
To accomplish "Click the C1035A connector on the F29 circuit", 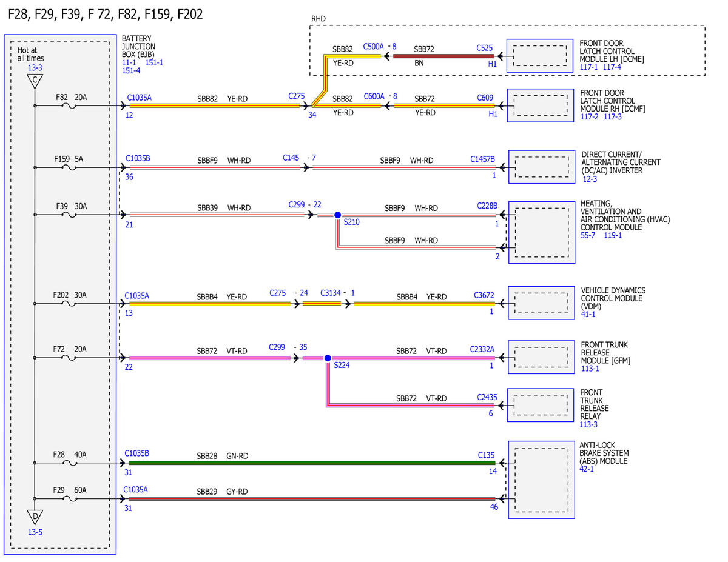I will pyautogui.click(x=136, y=489).
